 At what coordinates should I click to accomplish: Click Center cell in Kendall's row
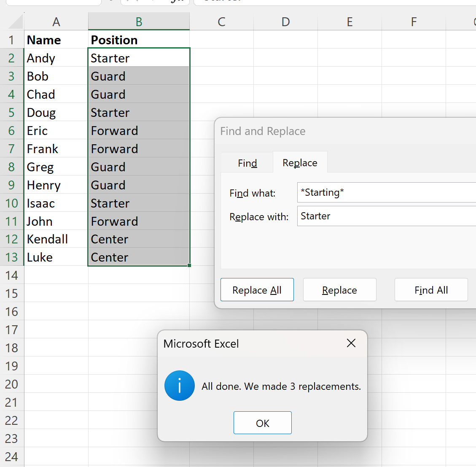click(139, 239)
